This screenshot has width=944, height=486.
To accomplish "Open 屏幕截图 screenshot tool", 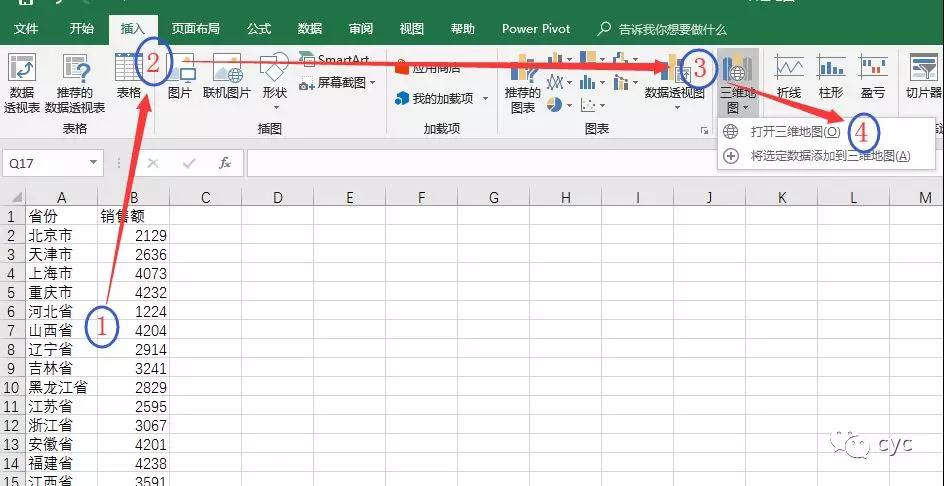I will [337, 83].
